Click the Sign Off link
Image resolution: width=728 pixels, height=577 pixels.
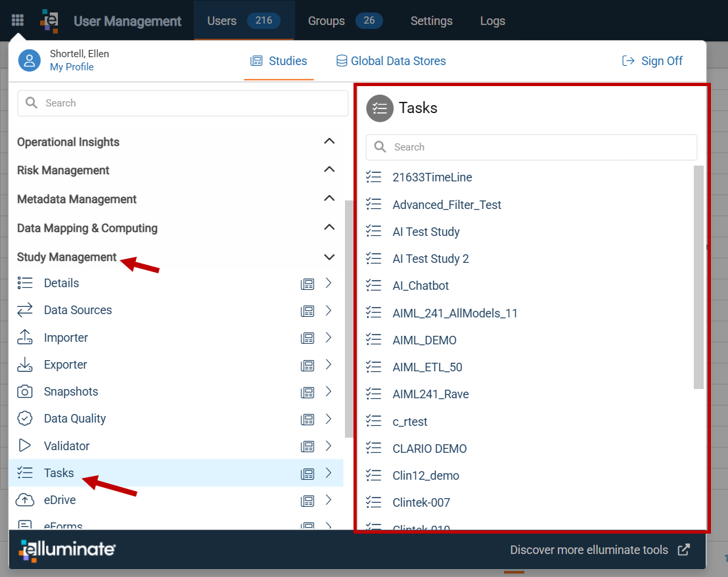[x=652, y=61]
